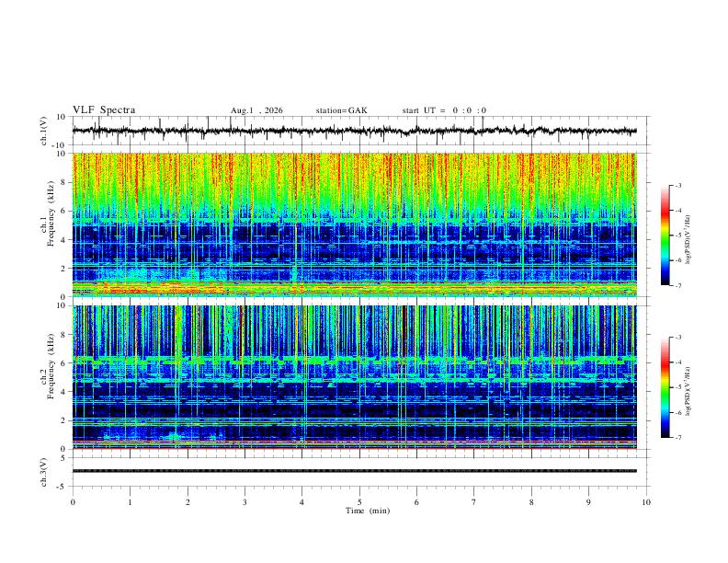The width and height of the screenshot is (728, 563).
Task: Click the Aug.1, 2026 date label
Action: 256,110
